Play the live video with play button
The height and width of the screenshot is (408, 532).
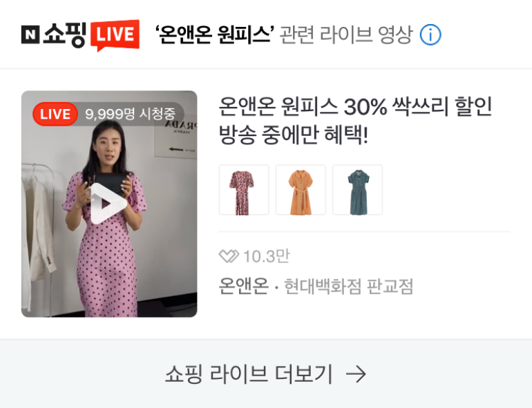point(108,204)
